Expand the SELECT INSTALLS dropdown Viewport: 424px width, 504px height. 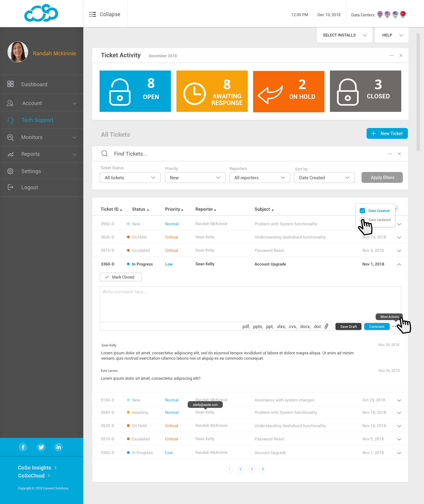coord(344,35)
